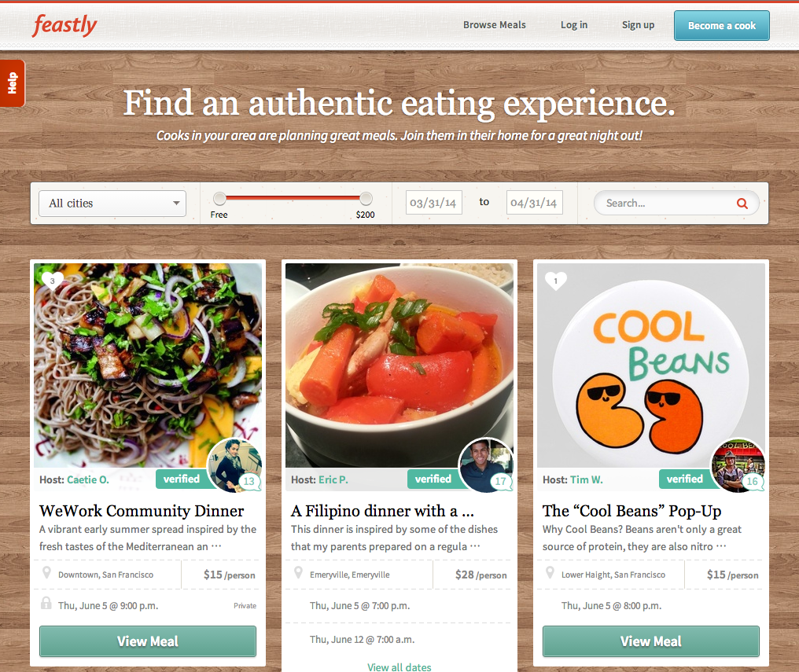Click the $200 price slider handle
Screen dimensions: 799x672
click(x=366, y=199)
